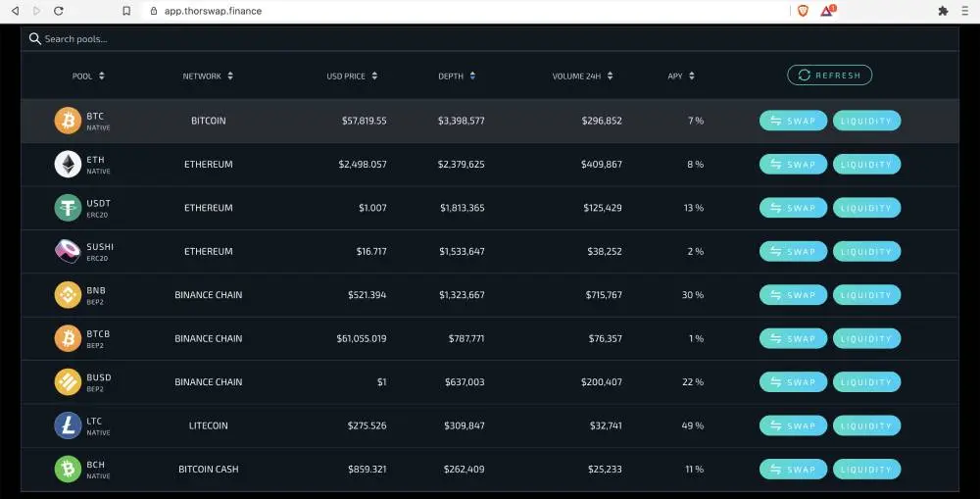Open Brave Shields lion icon
980x499 pixels.
click(x=804, y=11)
